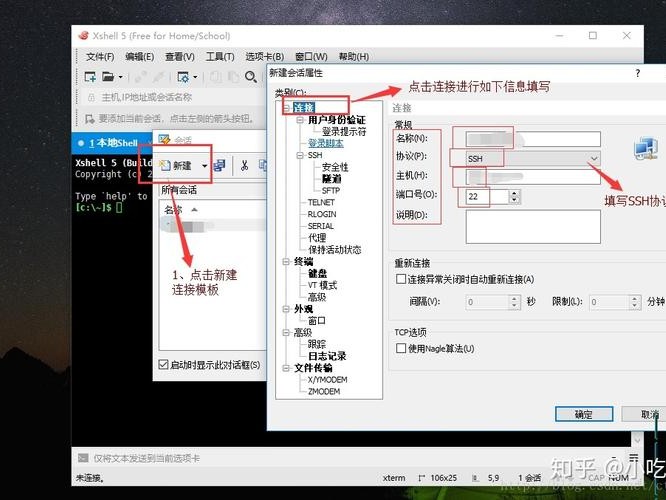Collapse the 文件传输 tree node expander
666x500 pixels.
287,368
